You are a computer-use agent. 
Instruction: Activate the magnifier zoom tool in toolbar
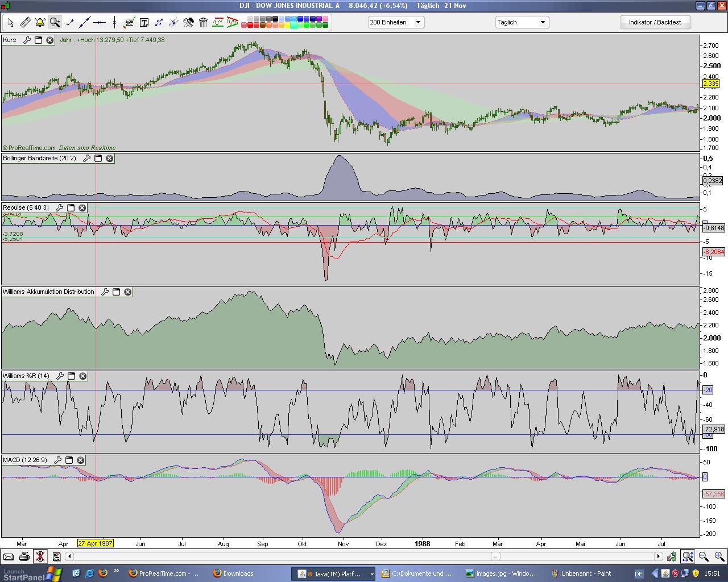point(55,22)
